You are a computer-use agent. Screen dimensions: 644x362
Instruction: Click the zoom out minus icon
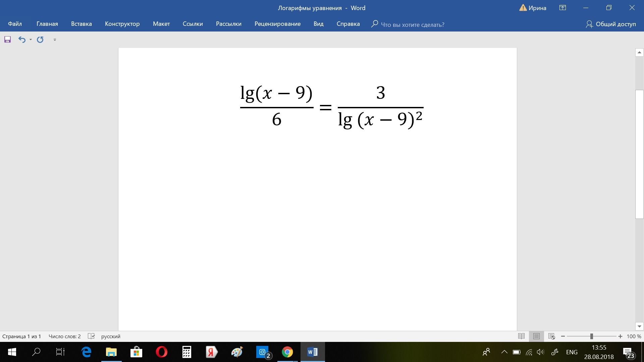563,336
